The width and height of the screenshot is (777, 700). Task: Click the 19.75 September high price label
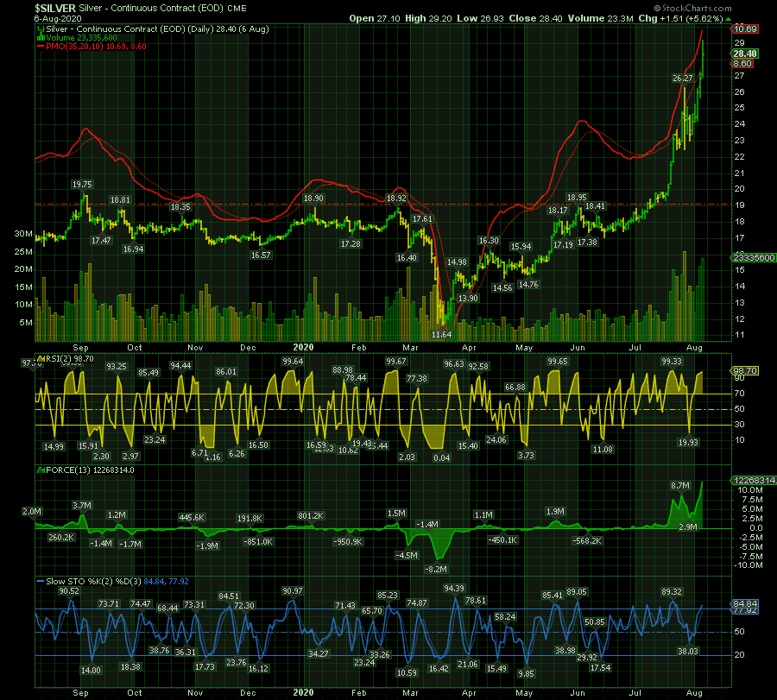(x=82, y=184)
